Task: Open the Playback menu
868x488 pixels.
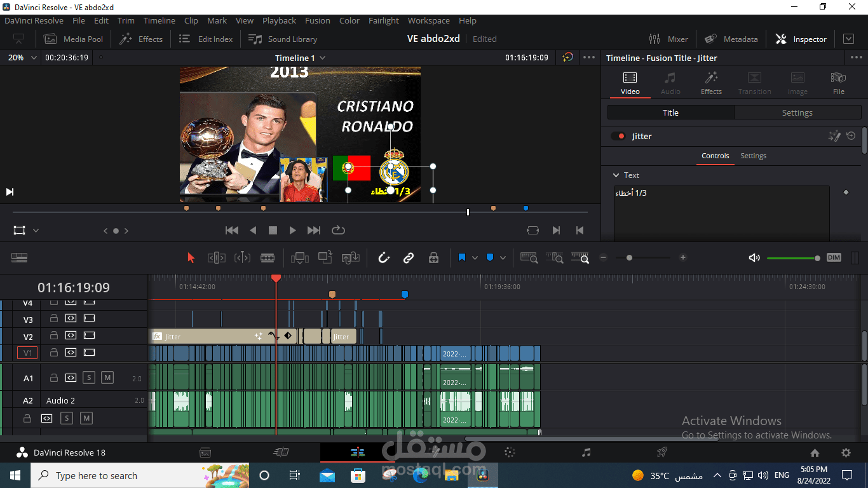Action: [x=279, y=20]
